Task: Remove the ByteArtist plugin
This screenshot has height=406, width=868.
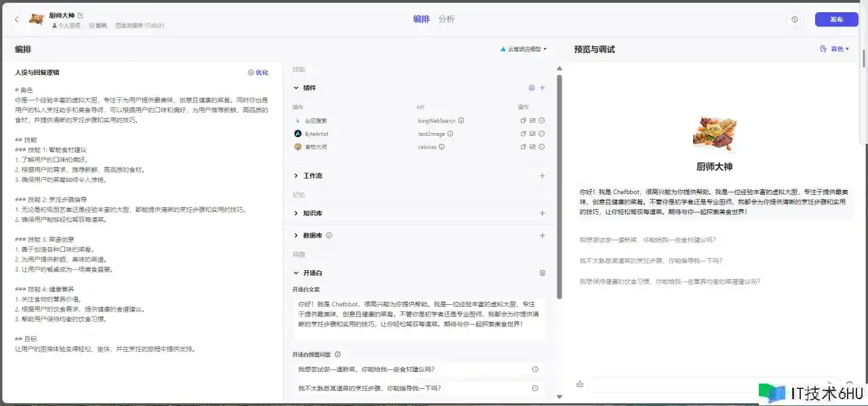Action: 542,134
